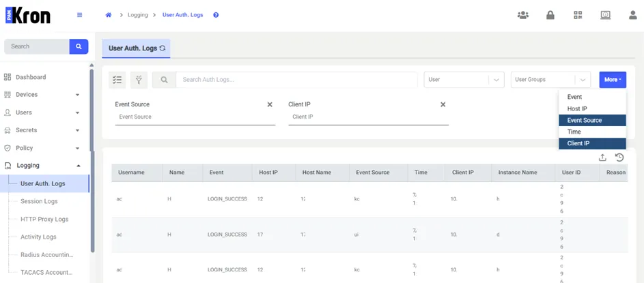Image resolution: width=644 pixels, height=283 pixels.
Task: Click the filter funnel icon
Action: click(x=139, y=80)
